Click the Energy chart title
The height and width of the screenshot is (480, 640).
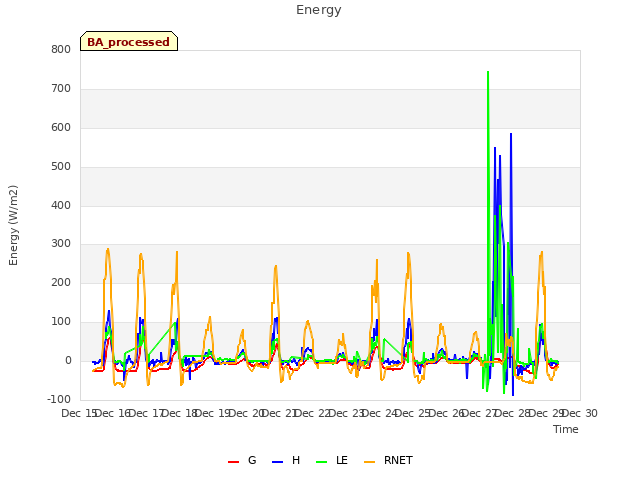pos(319,10)
